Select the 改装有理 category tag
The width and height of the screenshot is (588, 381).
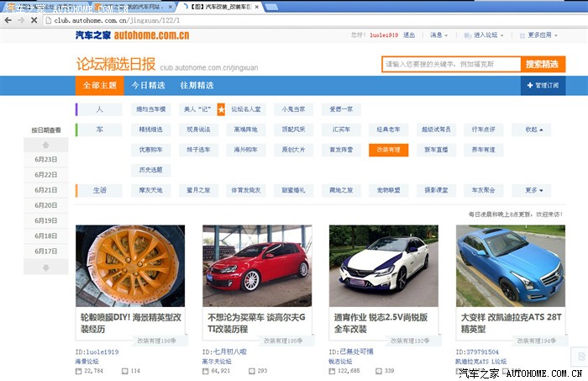point(388,150)
